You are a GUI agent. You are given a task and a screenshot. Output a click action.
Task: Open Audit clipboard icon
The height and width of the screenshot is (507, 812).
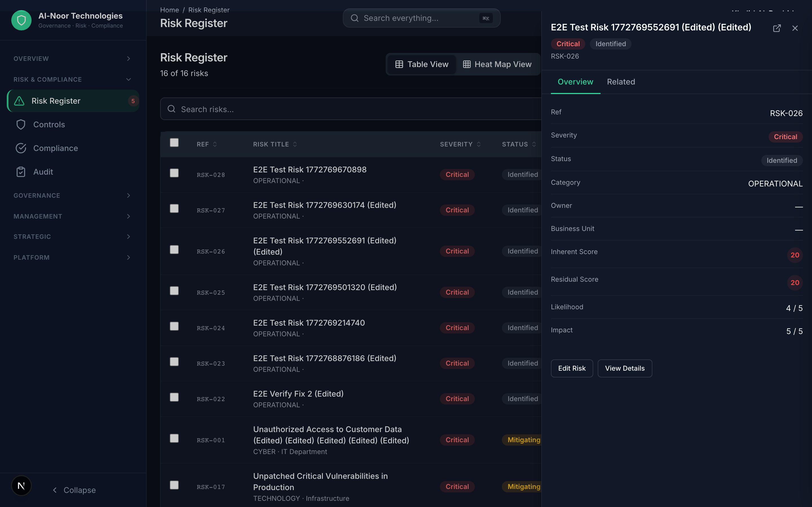click(x=21, y=172)
